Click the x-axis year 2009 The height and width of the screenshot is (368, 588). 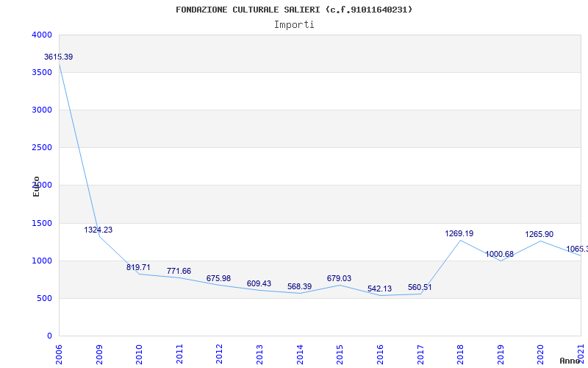[99, 354]
